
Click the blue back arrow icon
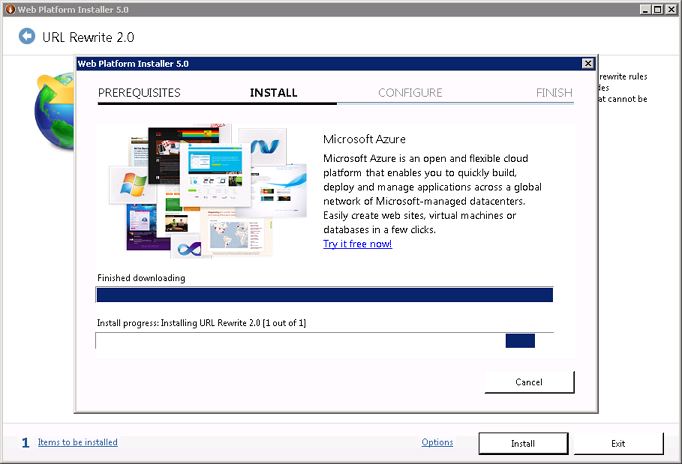pyautogui.click(x=27, y=36)
